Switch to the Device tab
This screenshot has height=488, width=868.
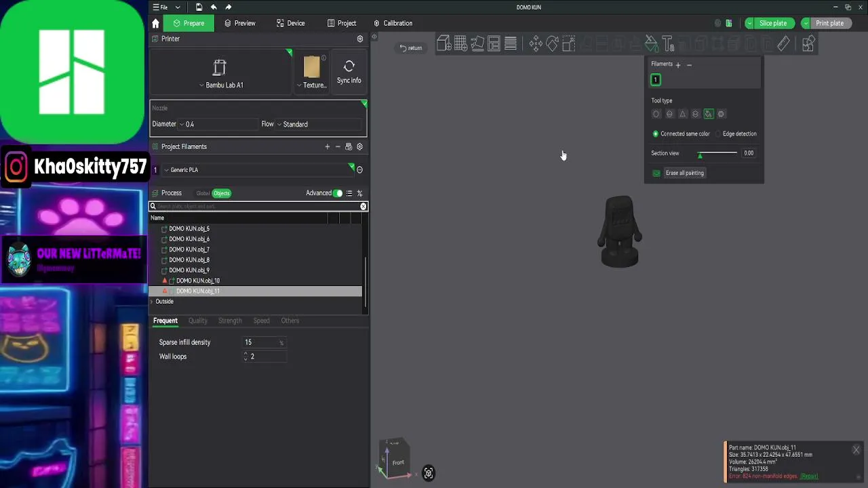(x=290, y=23)
